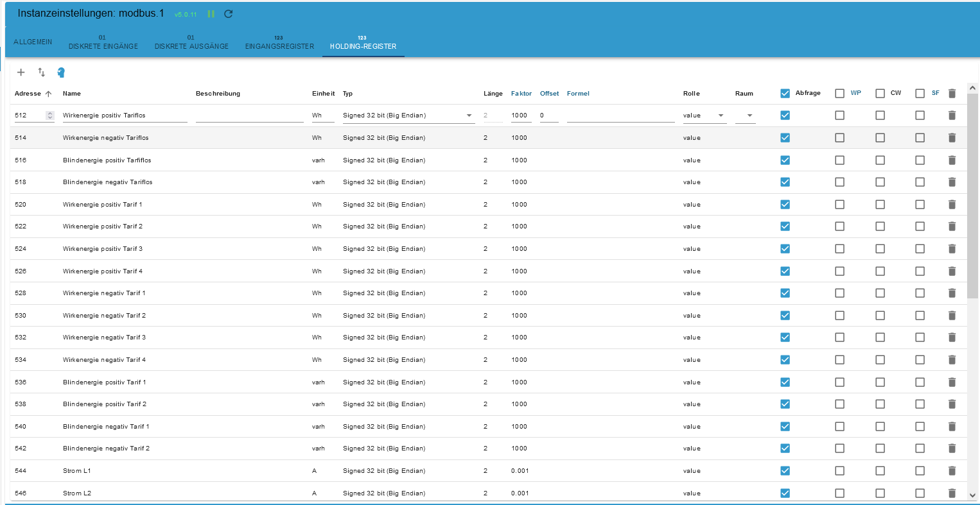The image size is (980, 505).
Task: Edit name field Wirkenergie positiv Tariflos
Action: [x=125, y=116]
